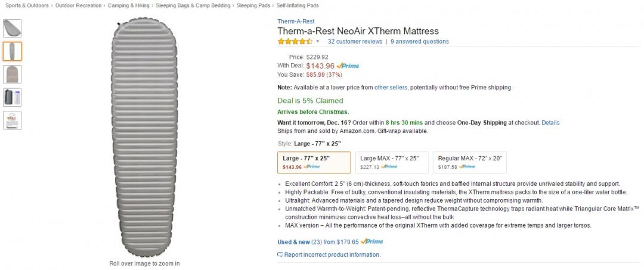
Task: Open the 32 customer reviews link
Action: (x=355, y=42)
